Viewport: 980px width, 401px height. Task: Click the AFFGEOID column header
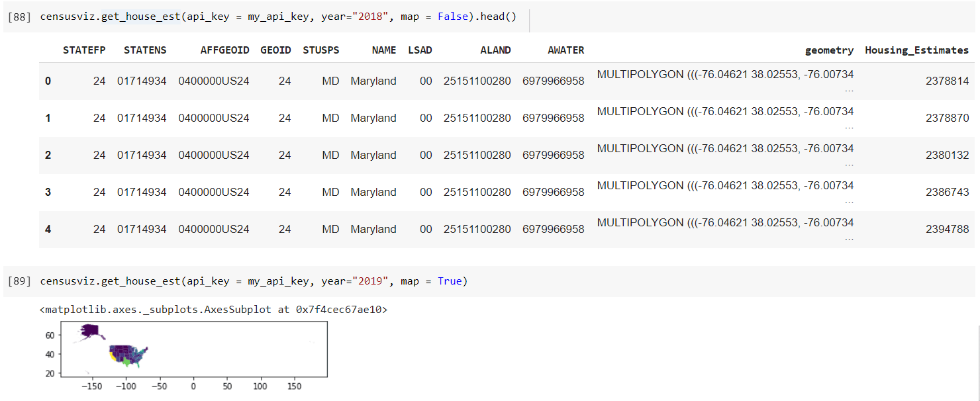coord(224,50)
